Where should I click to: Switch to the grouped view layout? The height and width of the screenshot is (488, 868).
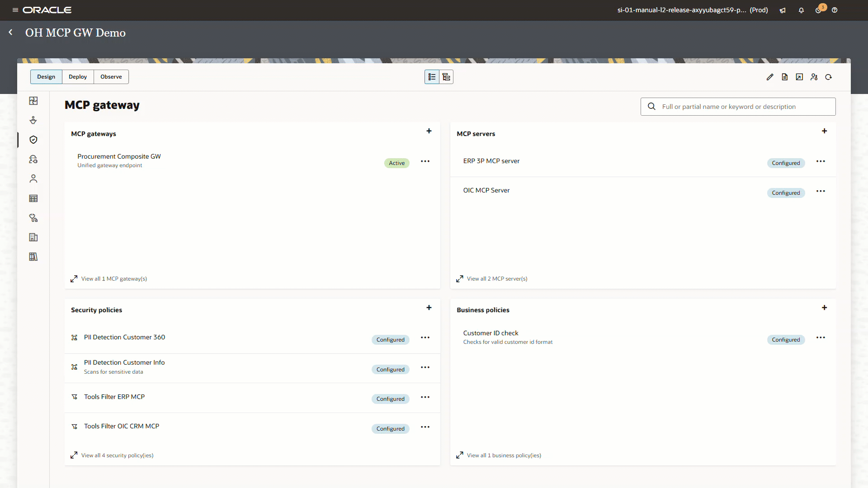[446, 77]
